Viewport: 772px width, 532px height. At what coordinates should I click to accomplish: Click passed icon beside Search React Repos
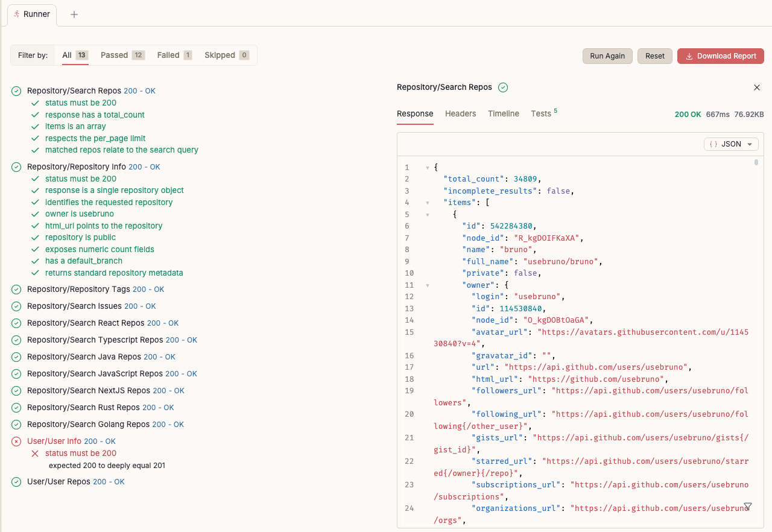[16, 323]
